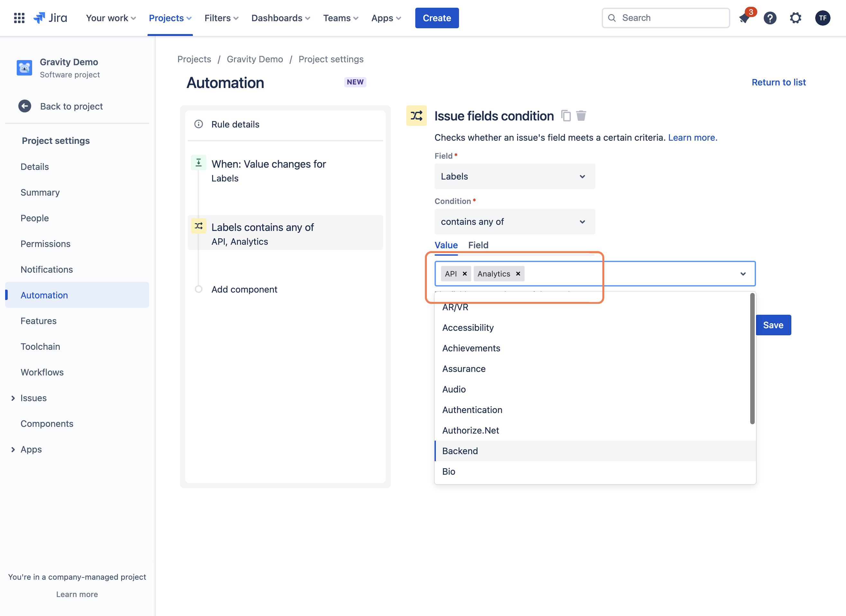Click the Search field
This screenshot has height=616, width=846.
pos(666,18)
